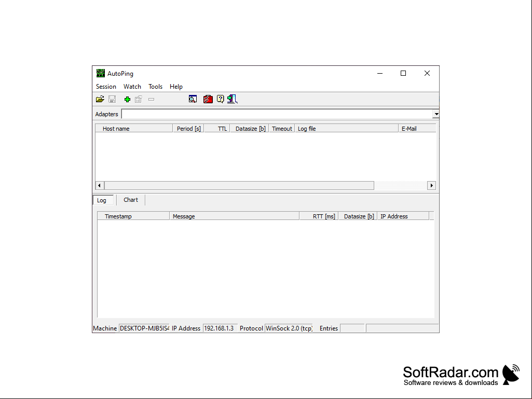Switch to the Log tab

[103, 200]
